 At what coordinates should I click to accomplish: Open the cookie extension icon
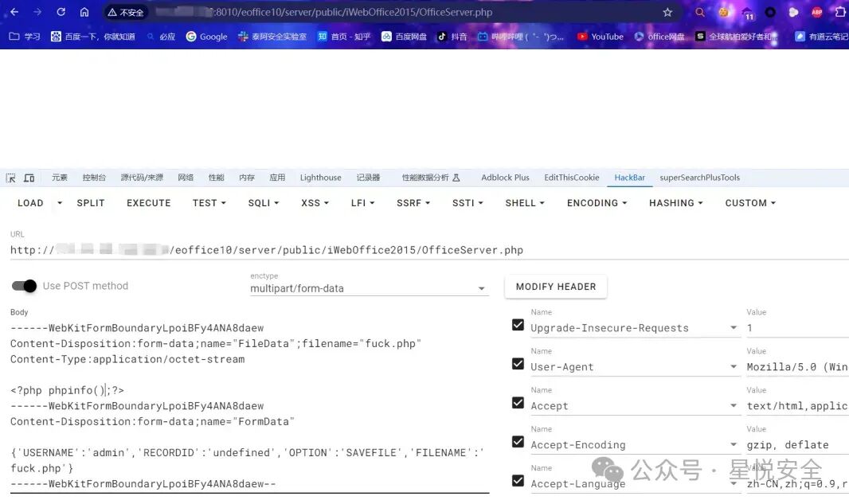point(723,12)
